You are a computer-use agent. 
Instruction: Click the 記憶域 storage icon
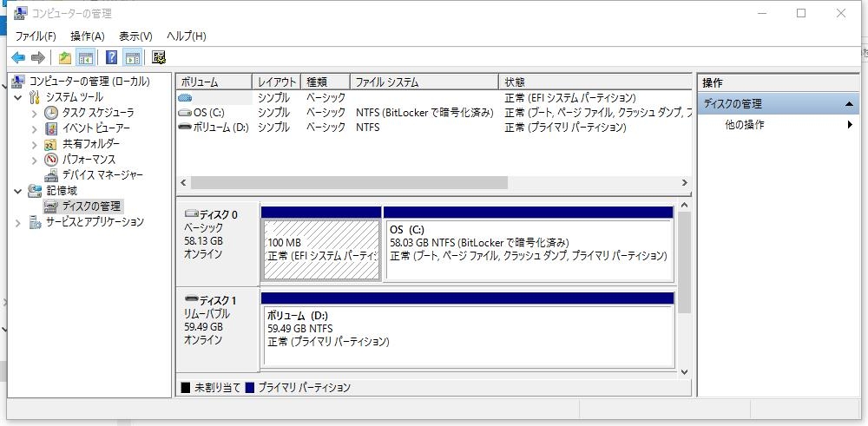pos(35,191)
